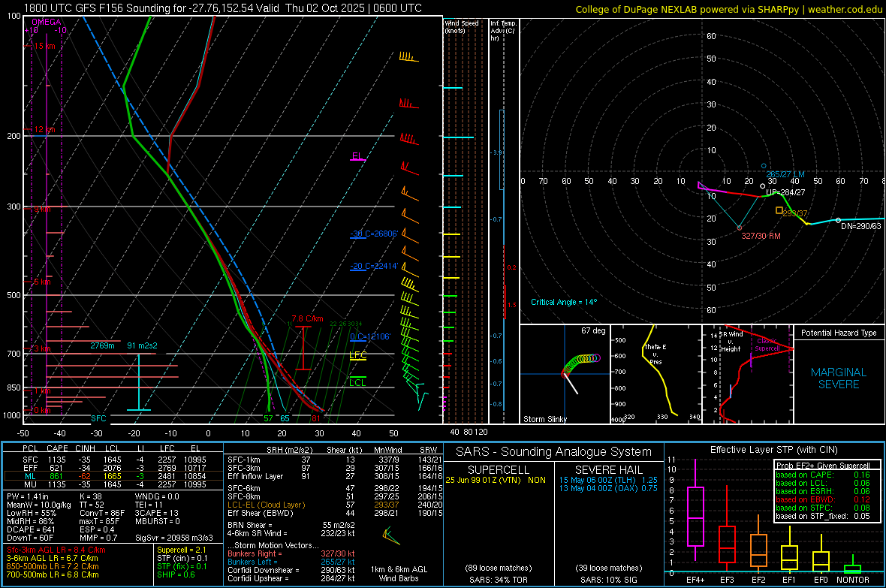The height and width of the screenshot is (588, 886).
Task: Select the yellow LFC marker label
Action: pos(357,355)
